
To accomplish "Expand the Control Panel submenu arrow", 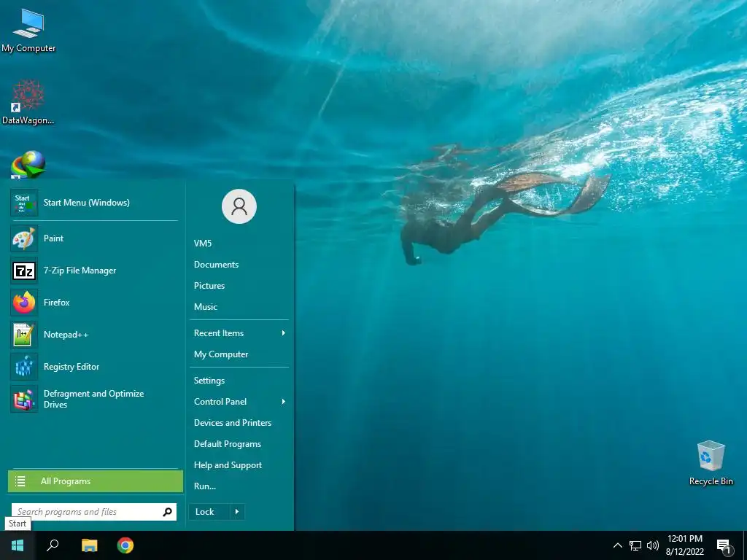I will (284, 402).
